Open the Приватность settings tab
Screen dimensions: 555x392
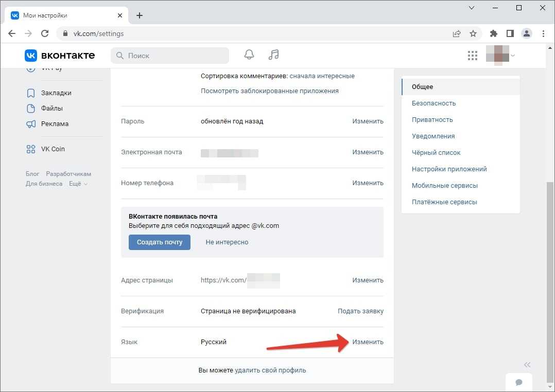(x=432, y=120)
